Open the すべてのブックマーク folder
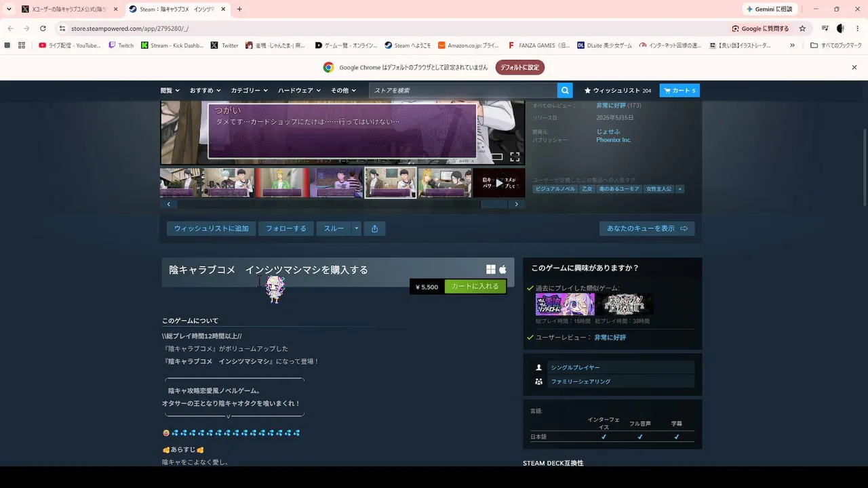Screen dimensions: 868x488 point(836,45)
